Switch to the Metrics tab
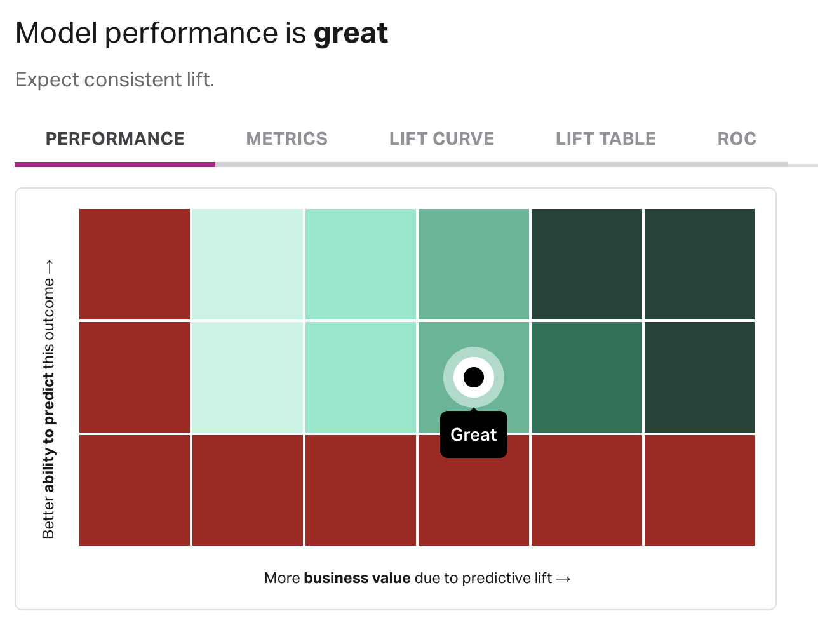Image resolution: width=818 pixels, height=644 pixels. pos(286,139)
